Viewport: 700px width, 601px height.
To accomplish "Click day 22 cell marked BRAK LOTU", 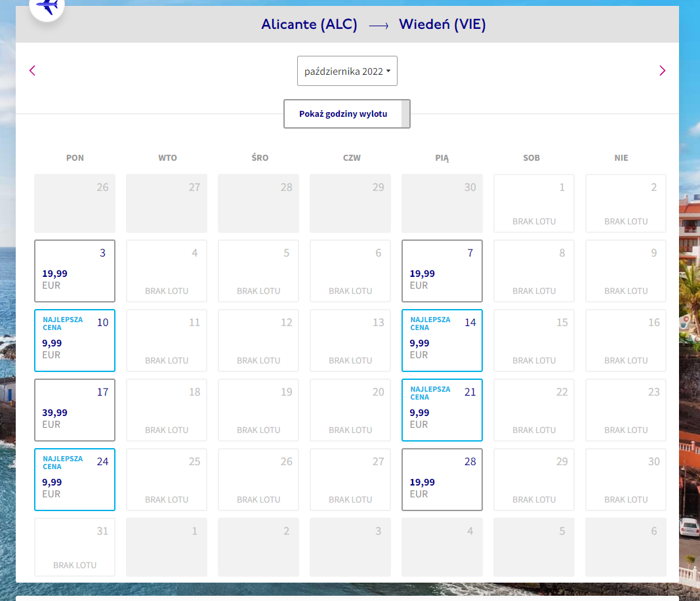I will pos(534,410).
